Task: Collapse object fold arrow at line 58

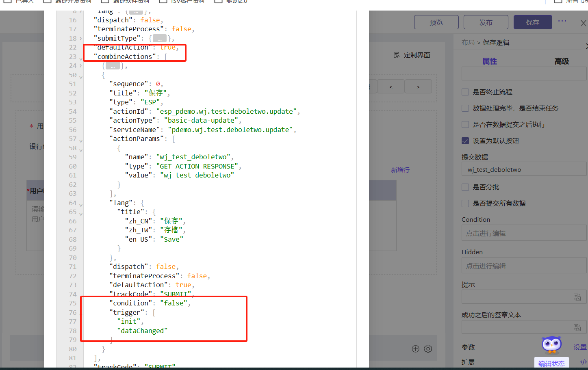Action: (x=80, y=150)
